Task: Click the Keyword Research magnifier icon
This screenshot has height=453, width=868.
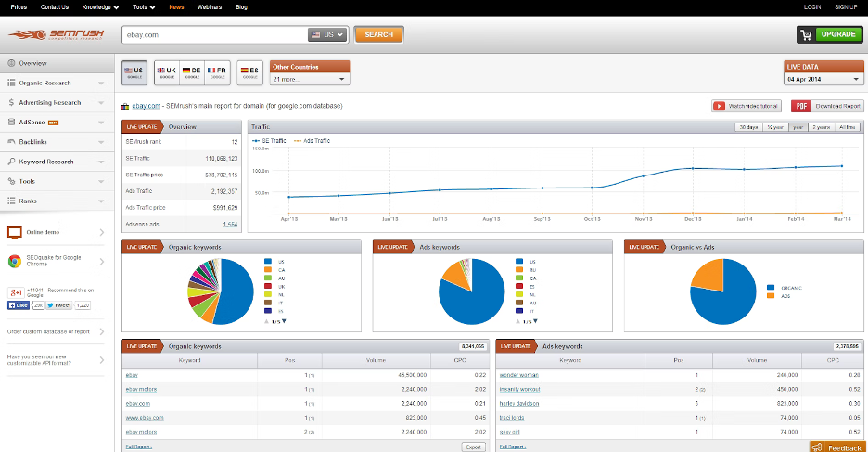Action: click(x=11, y=162)
